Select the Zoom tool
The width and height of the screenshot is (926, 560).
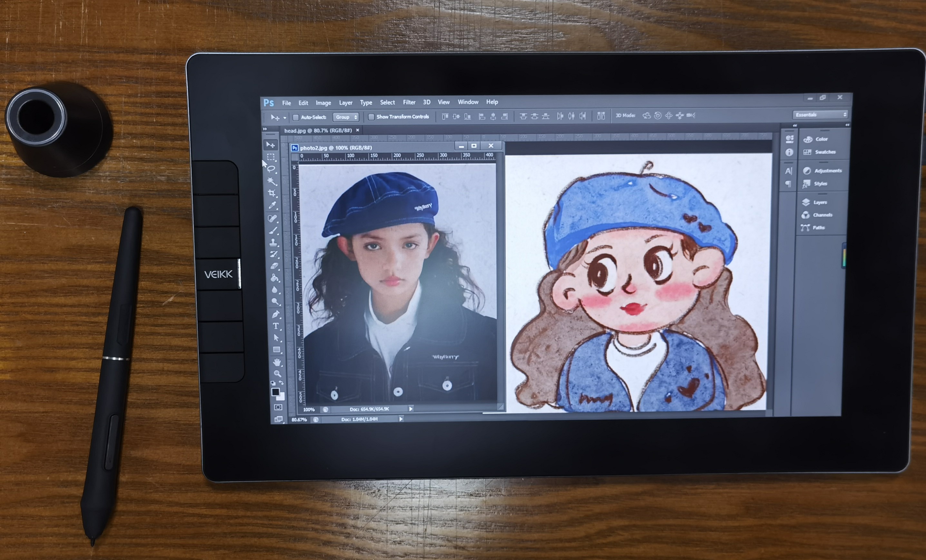[278, 373]
